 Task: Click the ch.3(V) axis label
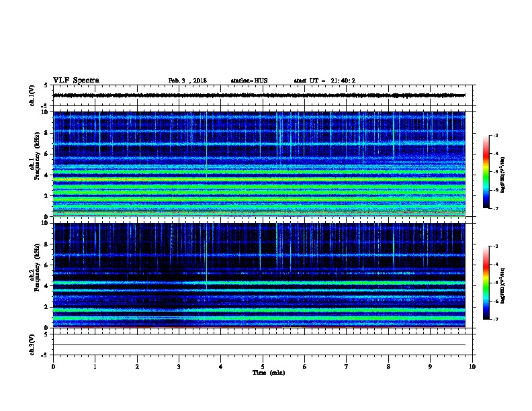32,345
